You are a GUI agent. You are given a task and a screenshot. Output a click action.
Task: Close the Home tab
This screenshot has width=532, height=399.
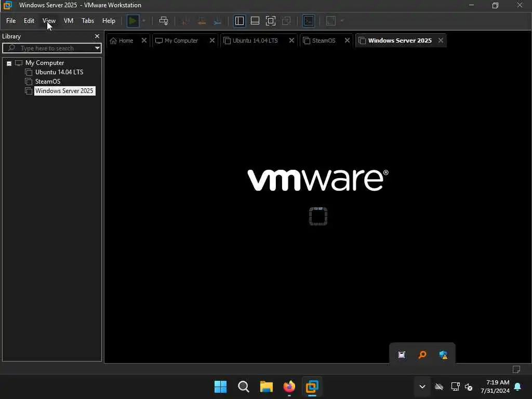click(x=144, y=41)
